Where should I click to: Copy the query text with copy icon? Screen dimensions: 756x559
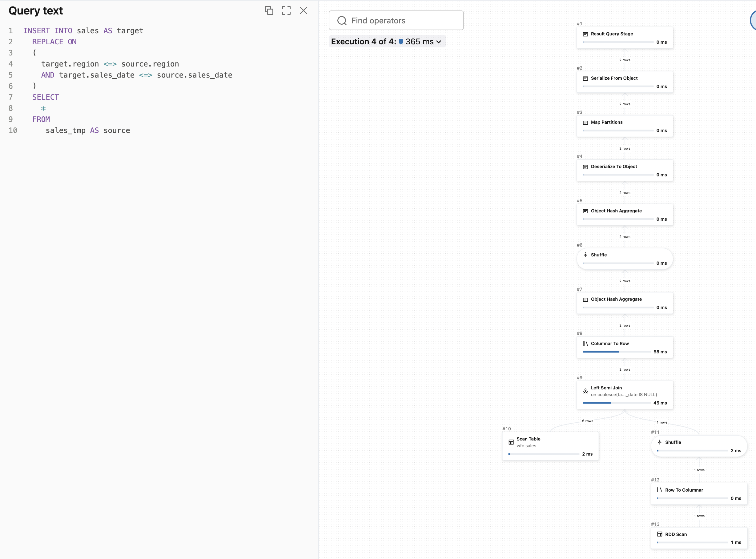tap(269, 10)
